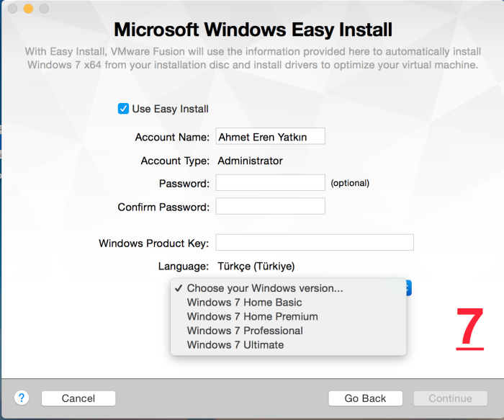Image resolution: width=504 pixels, height=420 pixels.
Task: Click the help question mark icon
Action: pyautogui.click(x=22, y=398)
